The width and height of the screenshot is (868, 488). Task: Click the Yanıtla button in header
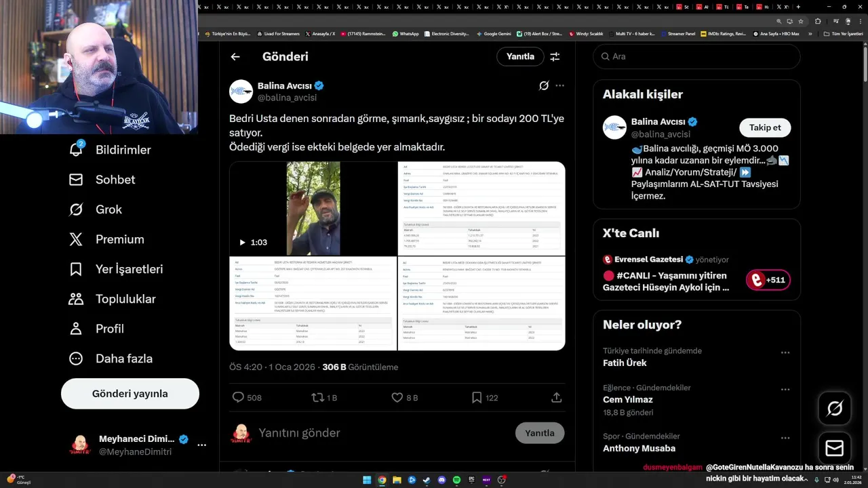[520, 57]
